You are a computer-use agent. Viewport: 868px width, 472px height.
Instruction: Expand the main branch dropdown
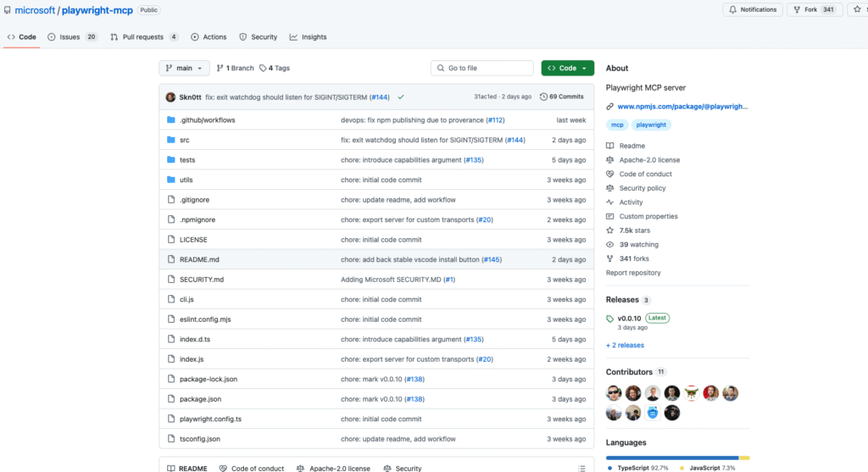(184, 68)
